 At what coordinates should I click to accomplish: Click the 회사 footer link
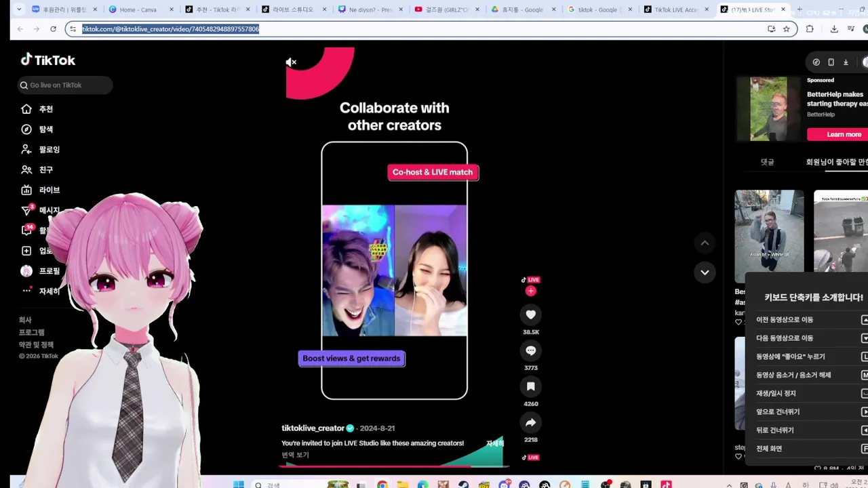(x=25, y=320)
